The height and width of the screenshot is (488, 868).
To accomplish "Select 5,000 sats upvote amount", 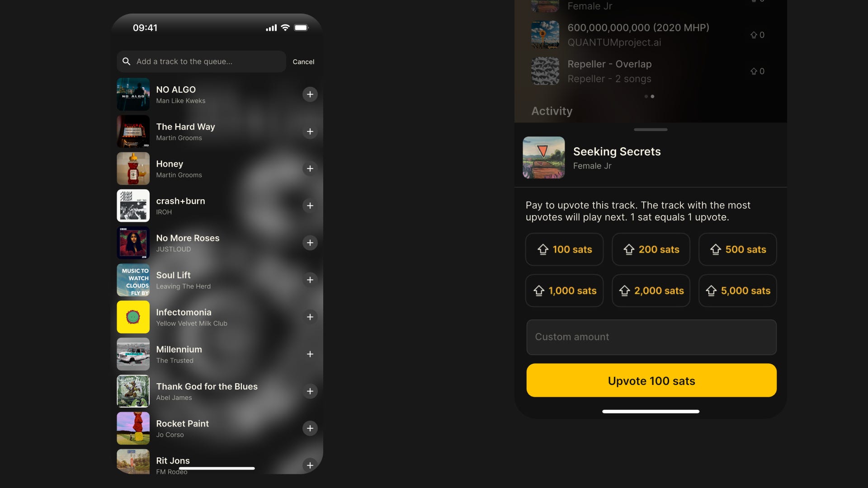I will (x=737, y=291).
